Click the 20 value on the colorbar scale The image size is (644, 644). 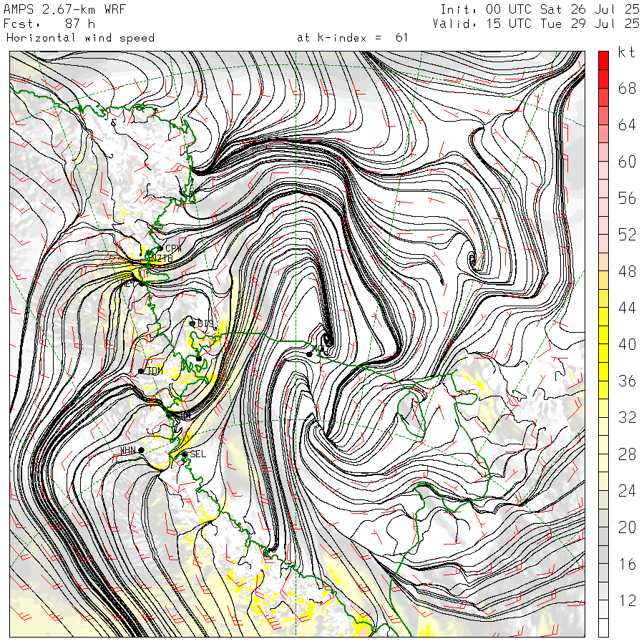pos(627,527)
